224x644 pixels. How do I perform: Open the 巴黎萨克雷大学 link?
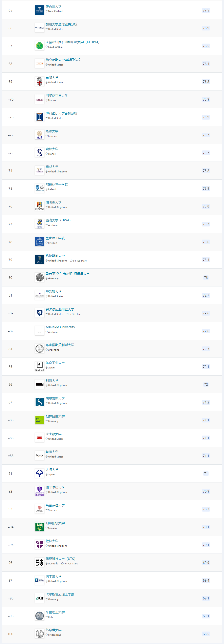click(57, 95)
